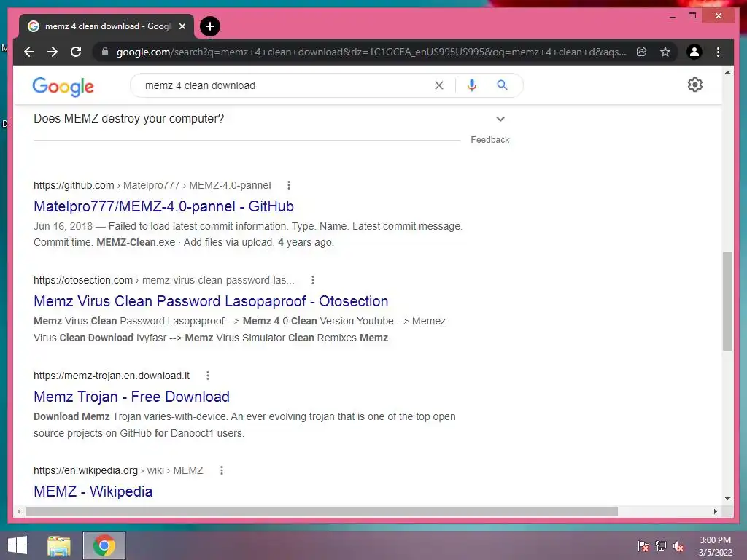Open MEMZ - Wikipedia result
Image resolution: width=747 pixels, height=560 pixels.
(x=93, y=491)
